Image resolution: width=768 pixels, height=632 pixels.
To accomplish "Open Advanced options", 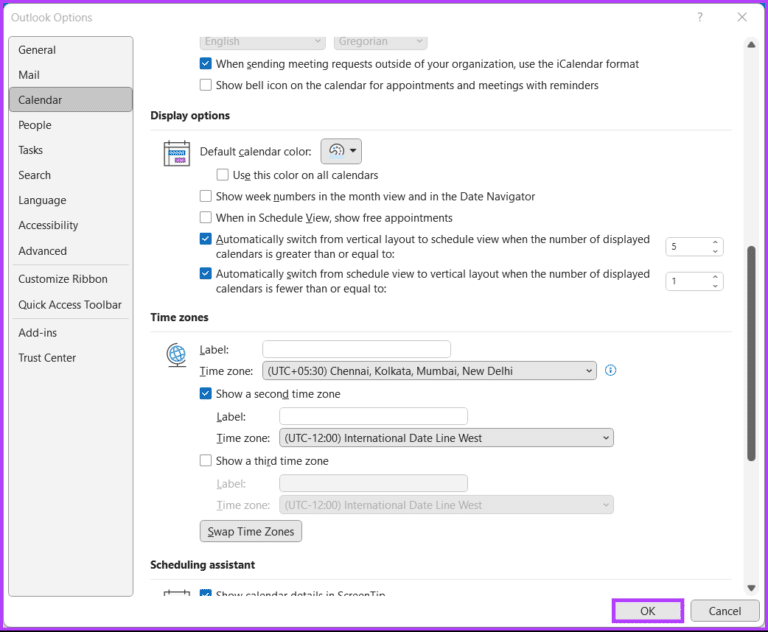I will (x=71, y=251).
